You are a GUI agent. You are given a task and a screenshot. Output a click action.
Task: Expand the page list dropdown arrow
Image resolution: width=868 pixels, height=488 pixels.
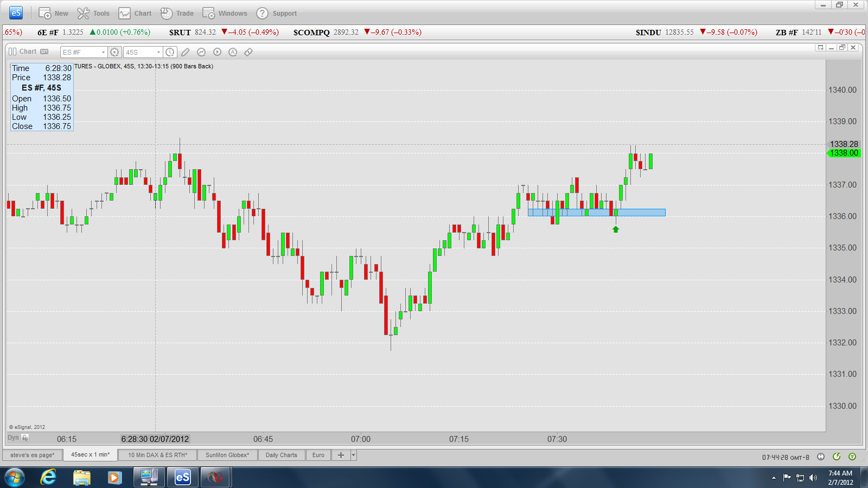tap(354, 455)
